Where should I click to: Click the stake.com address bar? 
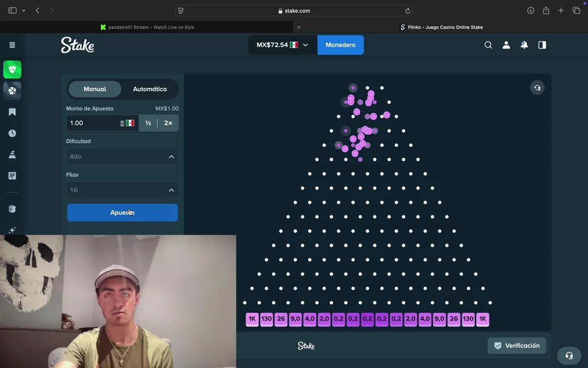coord(294,11)
